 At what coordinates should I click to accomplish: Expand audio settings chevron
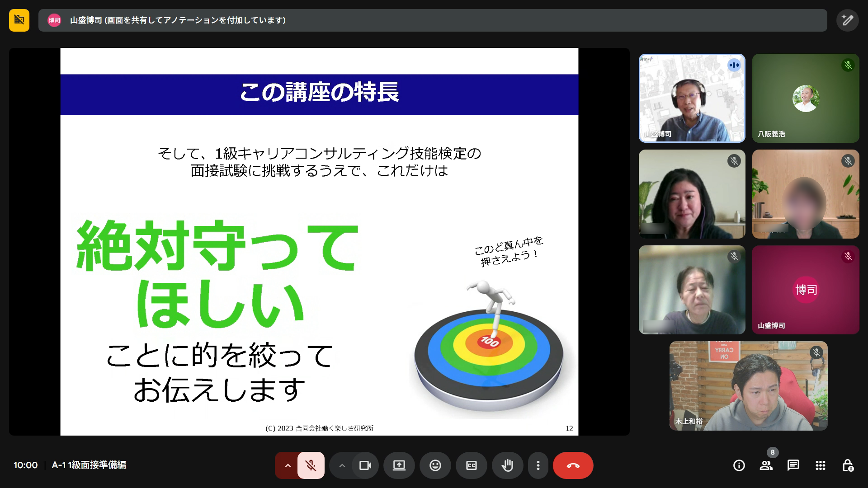click(288, 465)
